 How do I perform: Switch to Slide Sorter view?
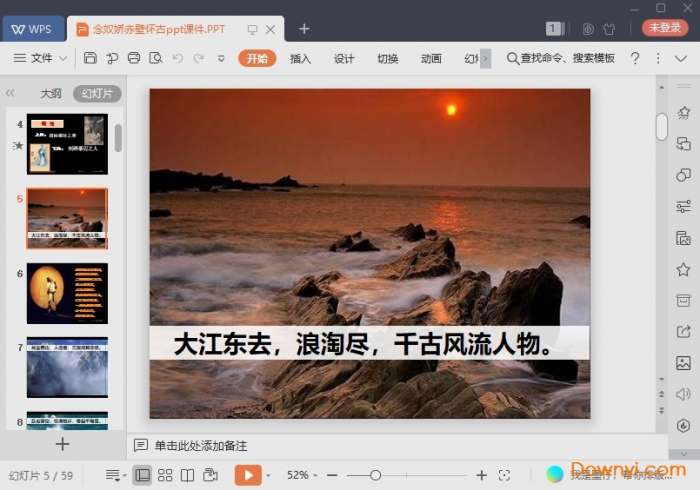pyautogui.click(x=165, y=475)
